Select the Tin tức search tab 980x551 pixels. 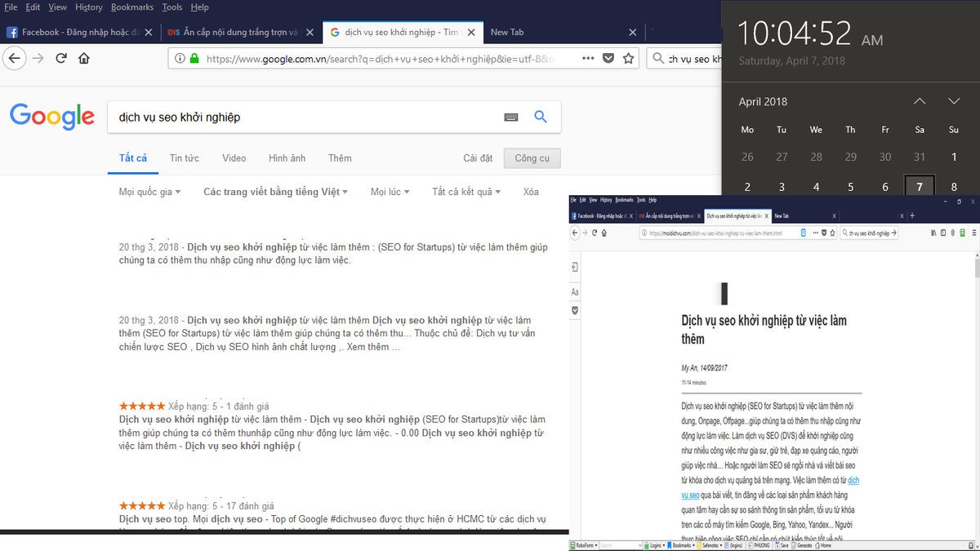[185, 158]
